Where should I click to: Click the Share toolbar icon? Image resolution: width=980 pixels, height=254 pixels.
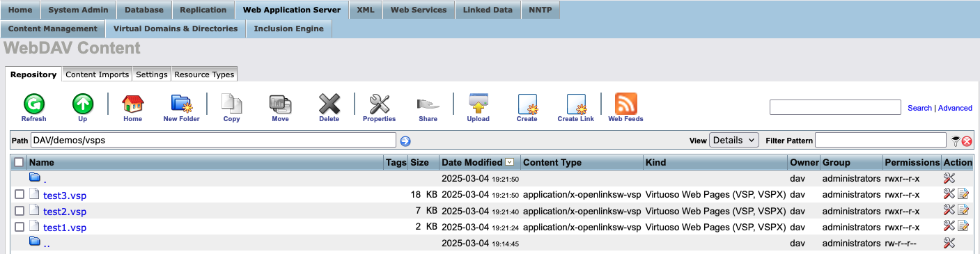tap(428, 104)
